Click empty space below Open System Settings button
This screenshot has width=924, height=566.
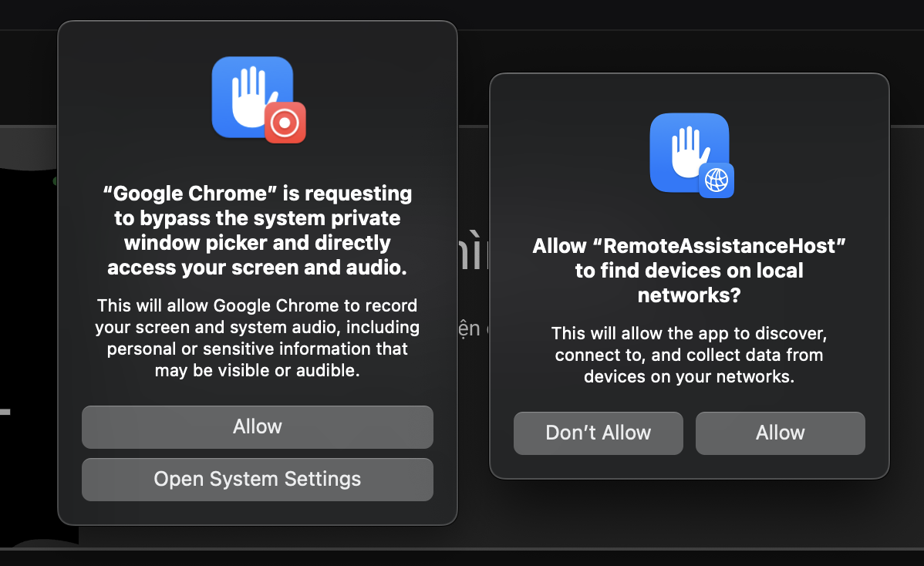258,512
